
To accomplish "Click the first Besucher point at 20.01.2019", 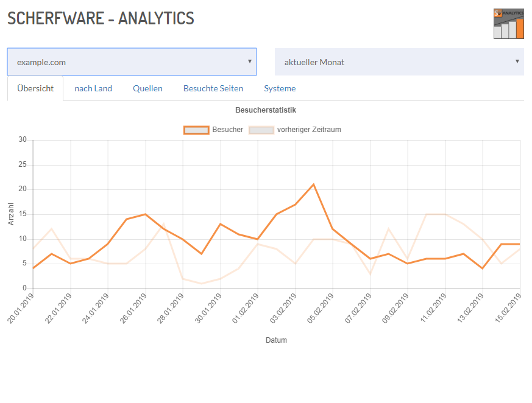I will coord(33,268).
